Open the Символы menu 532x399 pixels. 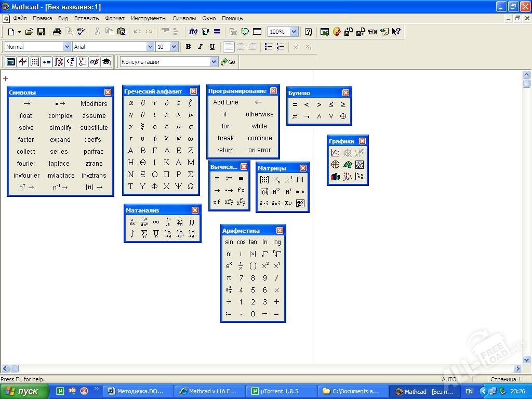184,18
